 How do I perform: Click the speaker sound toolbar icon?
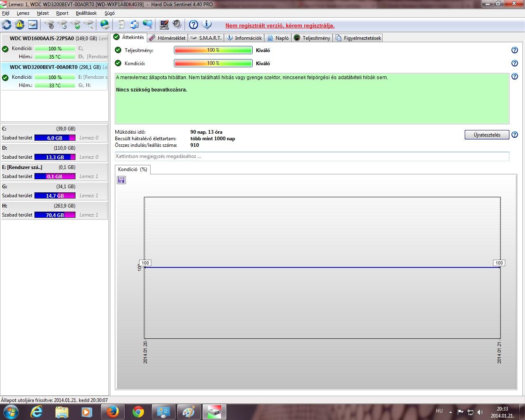tap(177, 25)
